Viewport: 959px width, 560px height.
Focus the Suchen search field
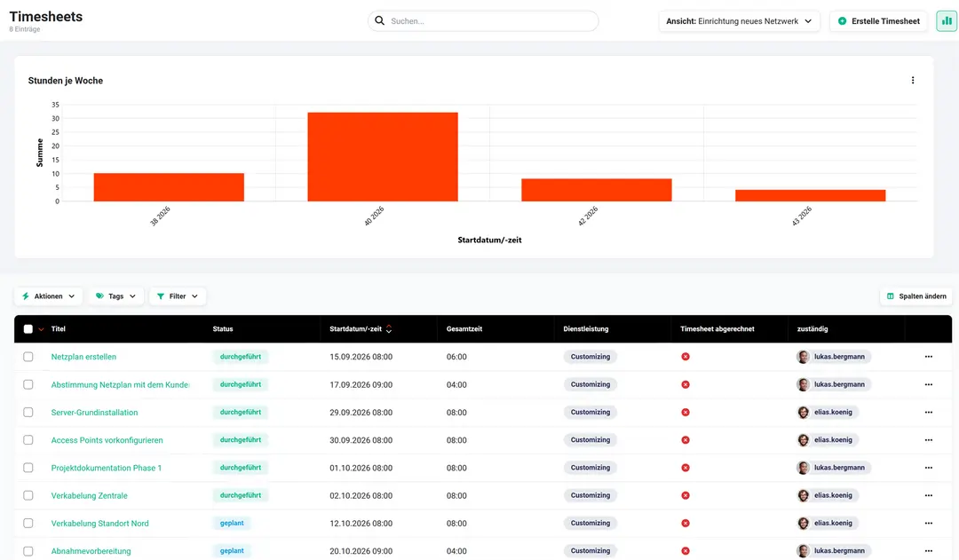(x=483, y=20)
